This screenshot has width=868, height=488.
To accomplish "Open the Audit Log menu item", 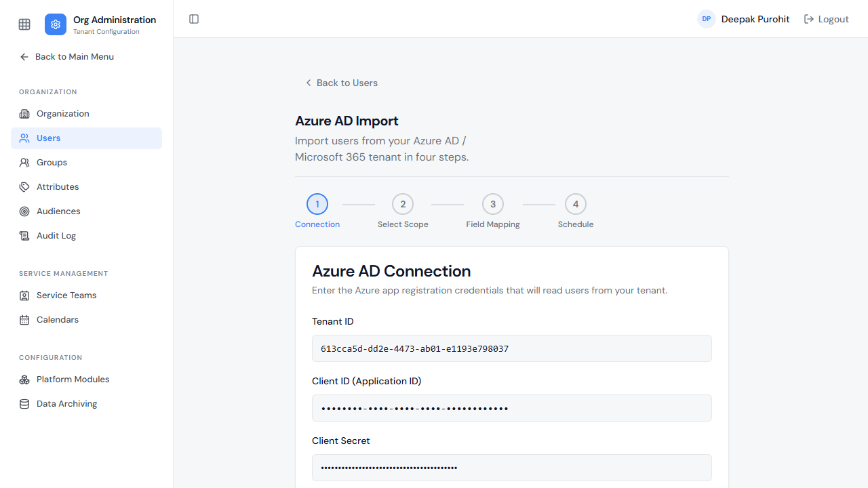I will tap(86, 236).
